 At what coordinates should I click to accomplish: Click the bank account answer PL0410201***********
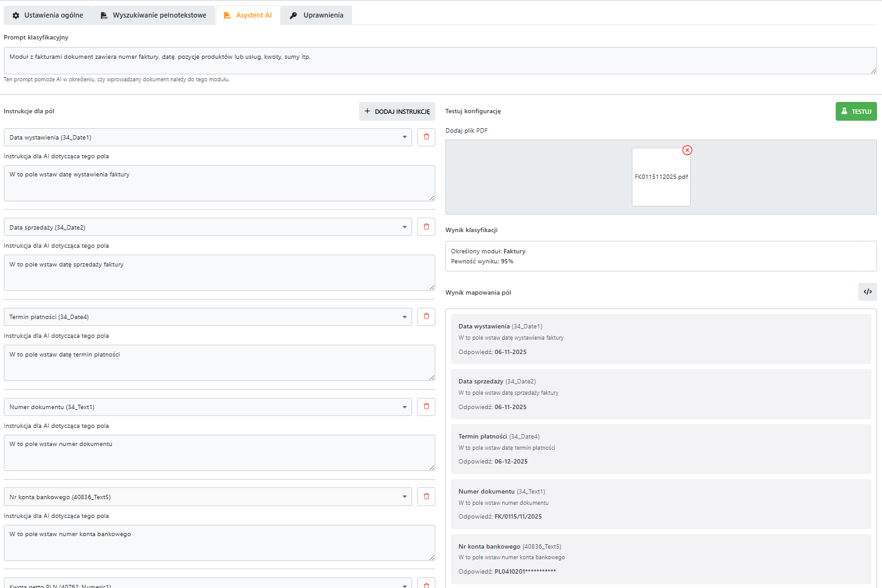click(525, 572)
